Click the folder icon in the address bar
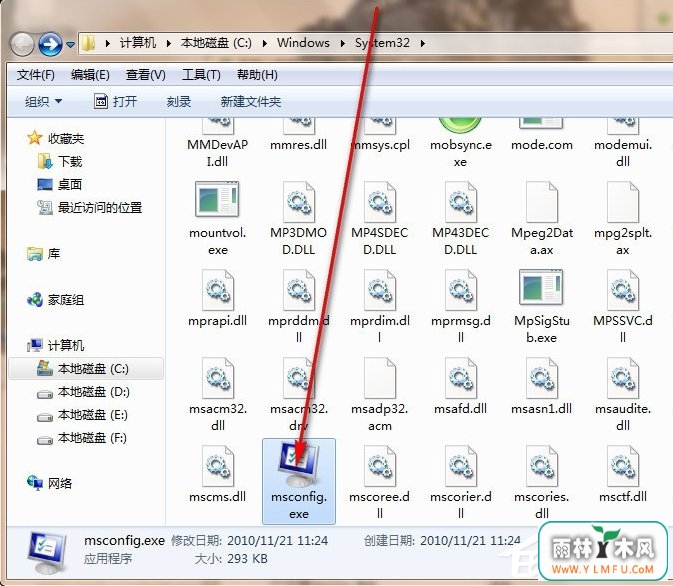This screenshot has width=673, height=586. click(x=88, y=43)
